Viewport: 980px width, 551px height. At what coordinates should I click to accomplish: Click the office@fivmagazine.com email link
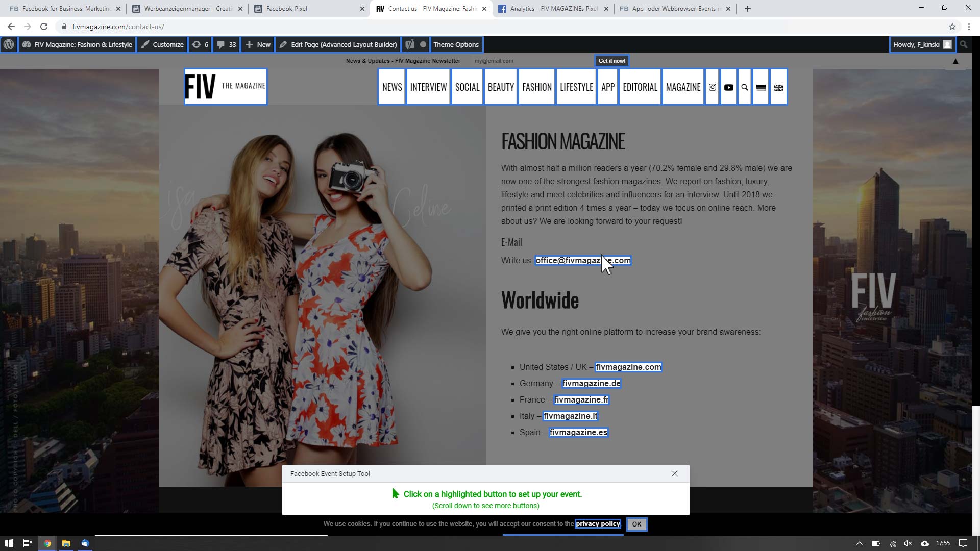pyautogui.click(x=583, y=261)
